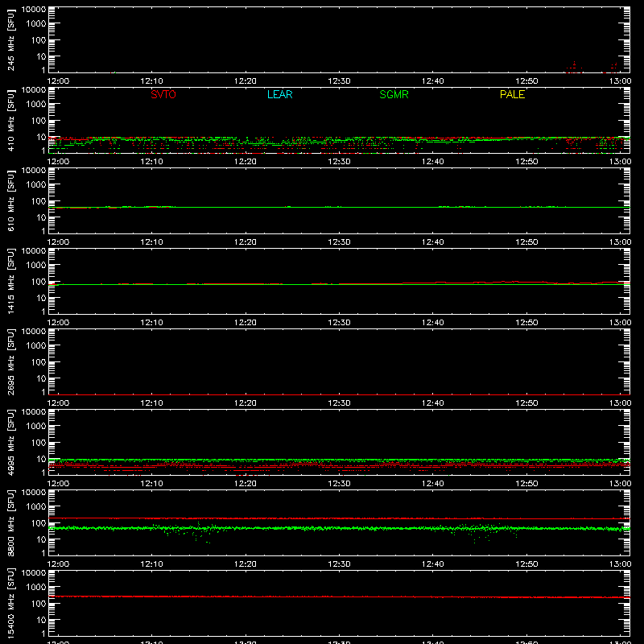Viewport: 644px width, 644px height.
Task: Click 12:00 under the 4995 MHz plot
Action: (x=58, y=484)
